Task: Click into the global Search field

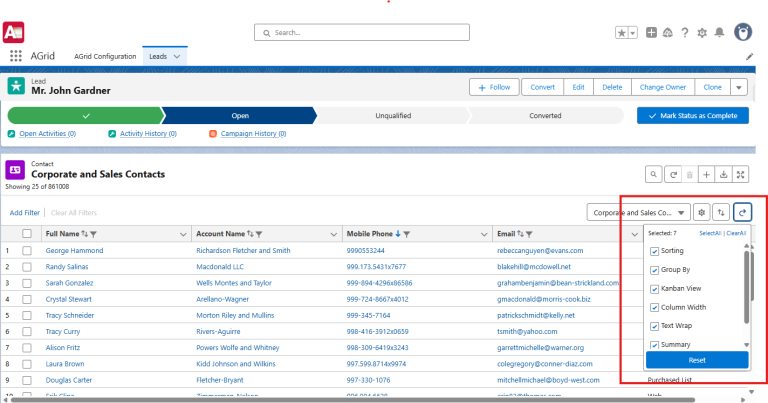Action: tap(361, 32)
